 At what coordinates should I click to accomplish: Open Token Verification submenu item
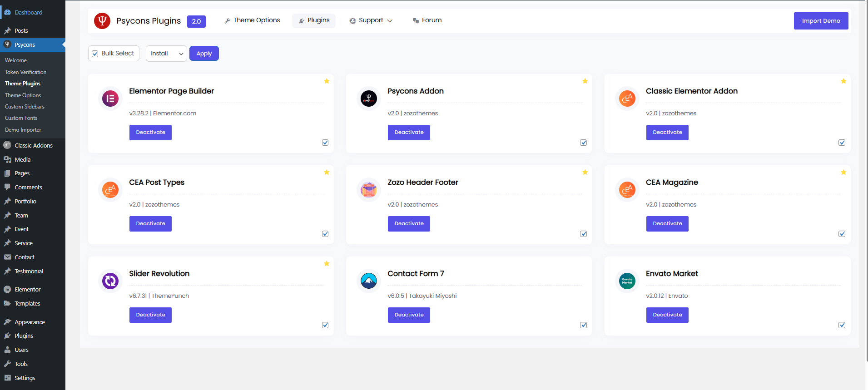point(25,72)
